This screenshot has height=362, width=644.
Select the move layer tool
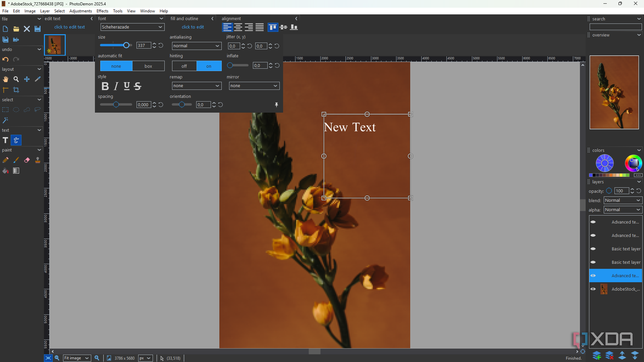pyautogui.click(x=27, y=79)
